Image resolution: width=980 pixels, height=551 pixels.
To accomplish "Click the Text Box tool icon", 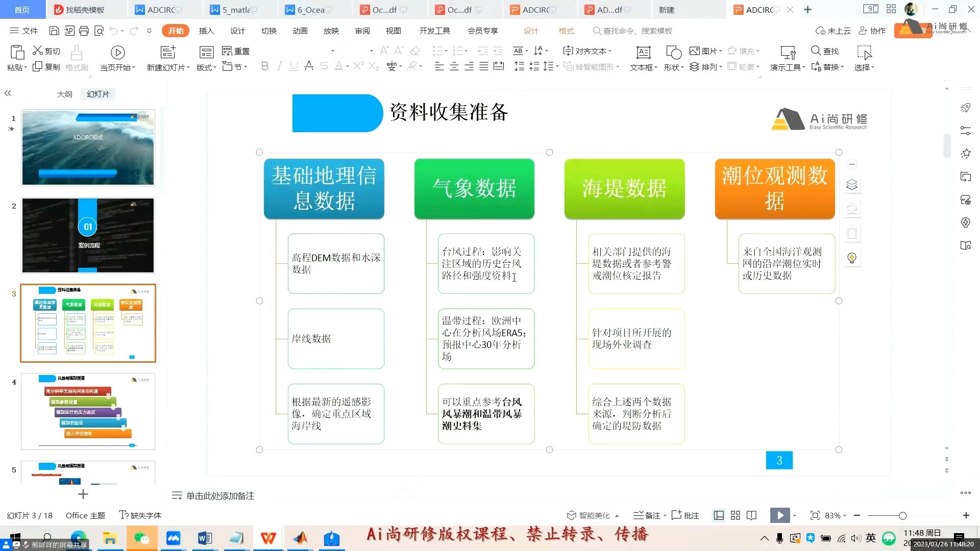I will tap(643, 53).
